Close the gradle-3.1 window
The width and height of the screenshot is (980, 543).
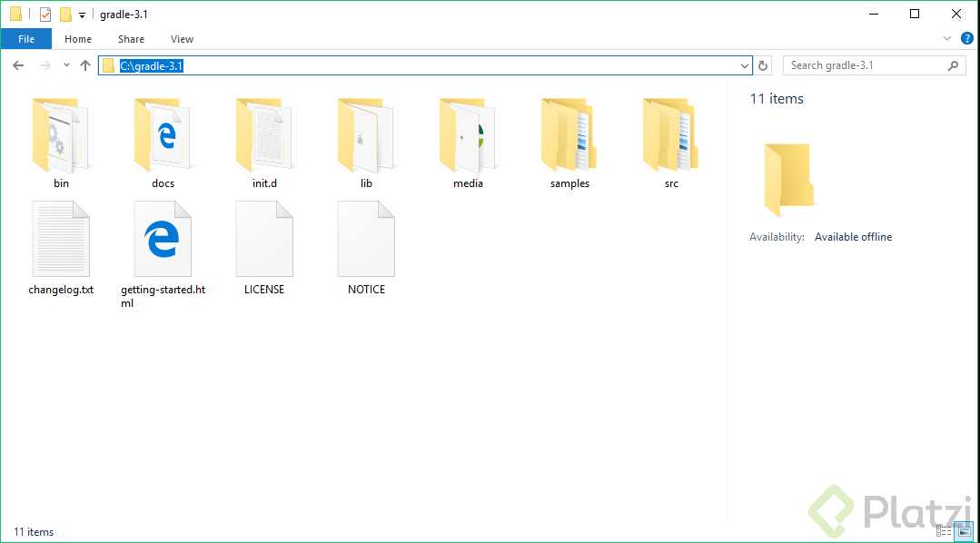(x=956, y=14)
